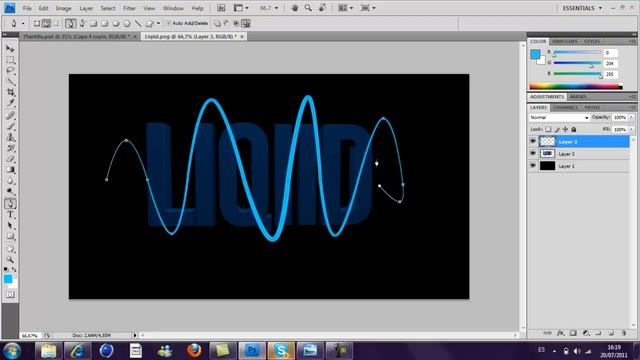This screenshot has width=640, height=360.
Task: Choose the Freeform Pen in options bar
Action: pyautogui.click(x=82, y=24)
